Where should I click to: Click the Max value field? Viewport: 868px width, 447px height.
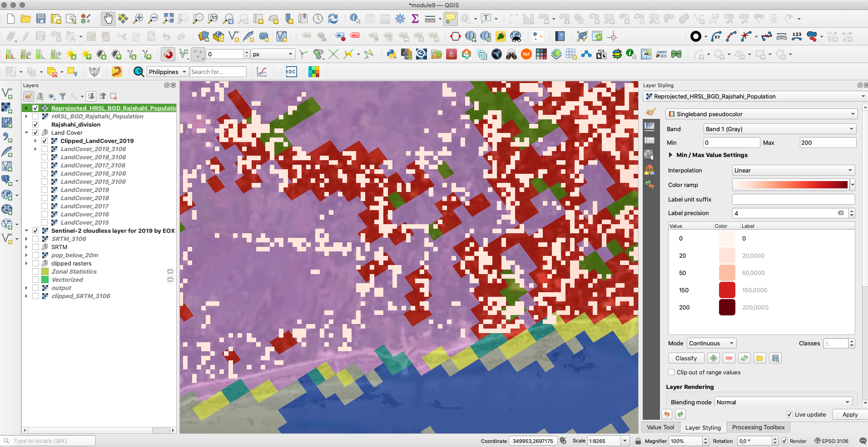(x=828, y=142)
